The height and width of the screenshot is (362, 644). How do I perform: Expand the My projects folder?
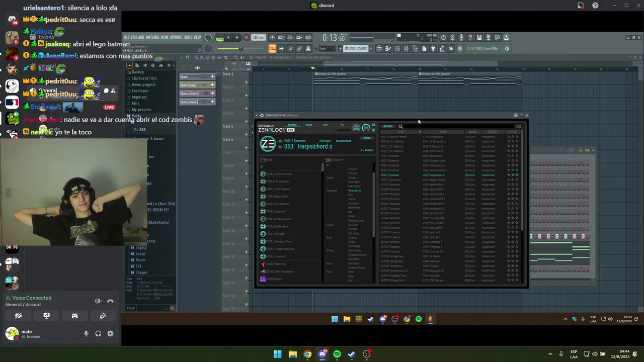141,110
